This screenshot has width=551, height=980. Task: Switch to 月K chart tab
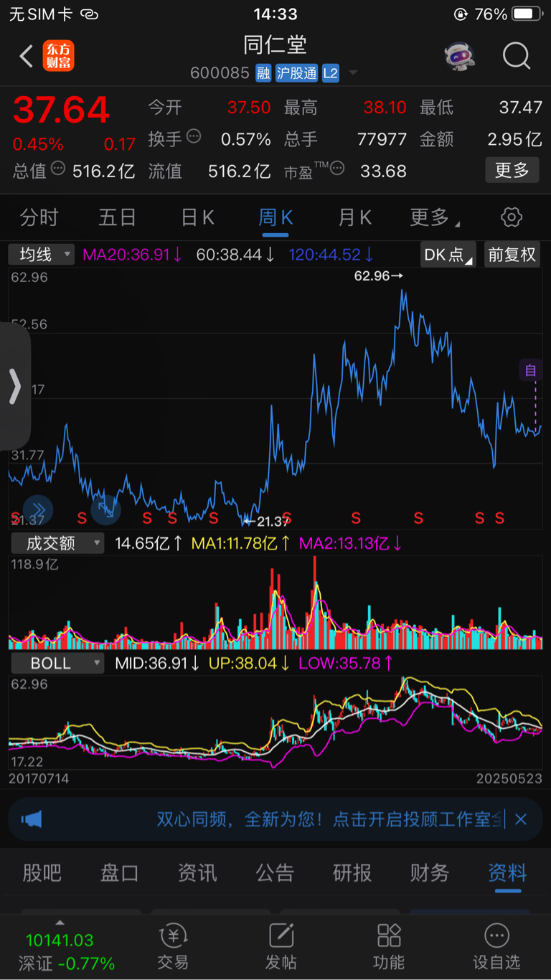(x=355, y=217)
